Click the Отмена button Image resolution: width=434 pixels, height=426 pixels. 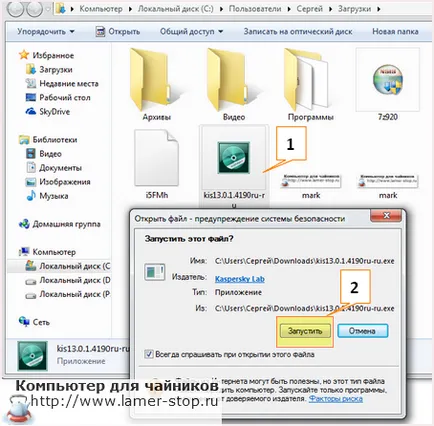point(362,331)
